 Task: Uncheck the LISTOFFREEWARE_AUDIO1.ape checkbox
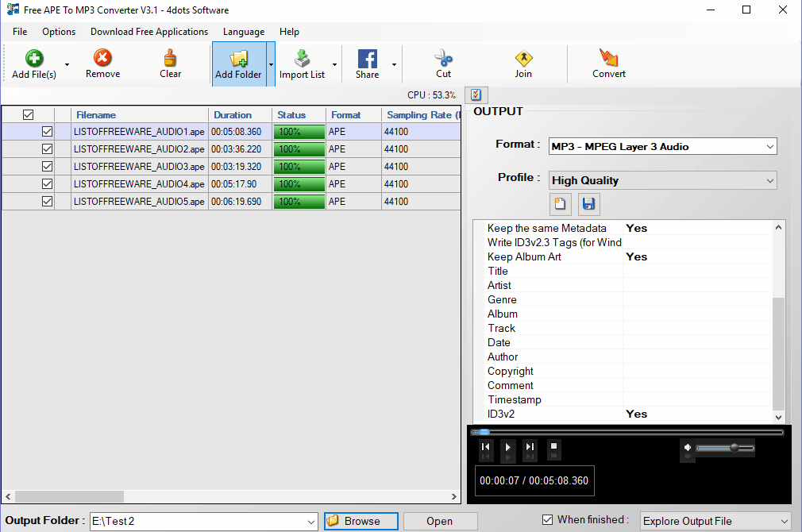47,132
